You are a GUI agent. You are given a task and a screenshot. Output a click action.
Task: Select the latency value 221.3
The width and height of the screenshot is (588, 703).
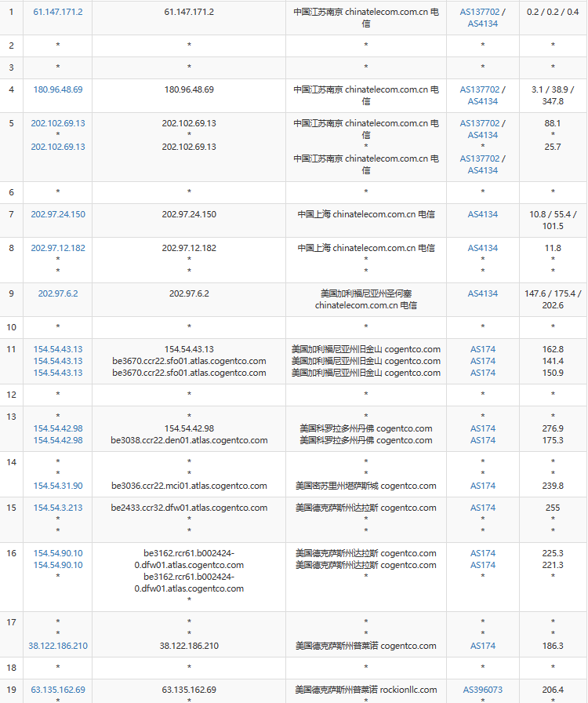click(x=553, y=565)
